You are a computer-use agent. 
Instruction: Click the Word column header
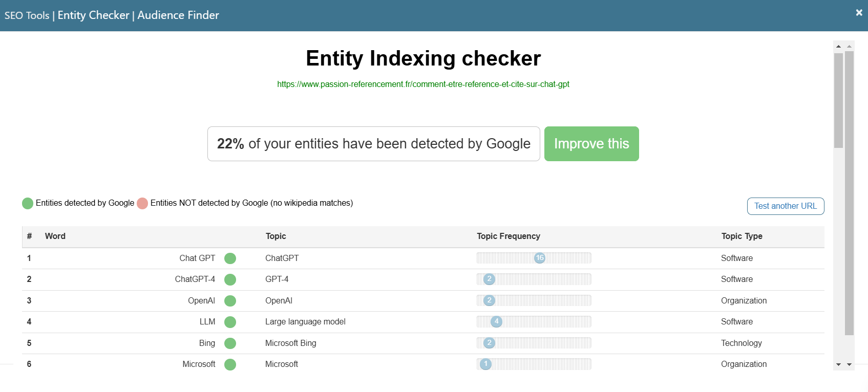(55, 236)
